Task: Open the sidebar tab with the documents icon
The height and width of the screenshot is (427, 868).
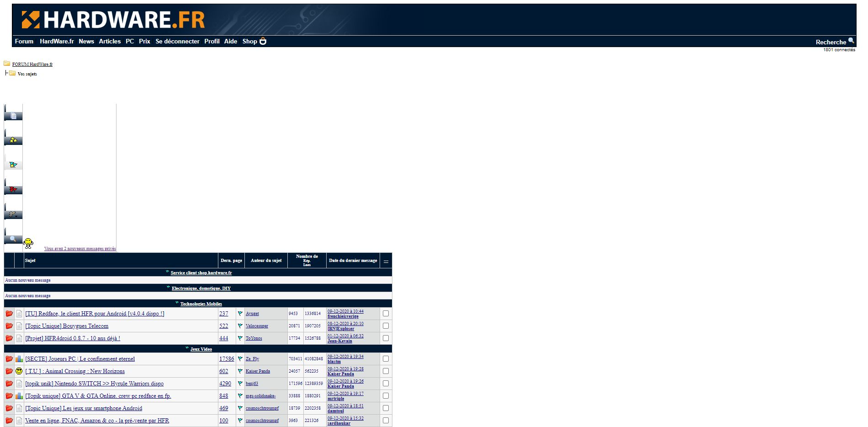Action: tap(13, 116)
